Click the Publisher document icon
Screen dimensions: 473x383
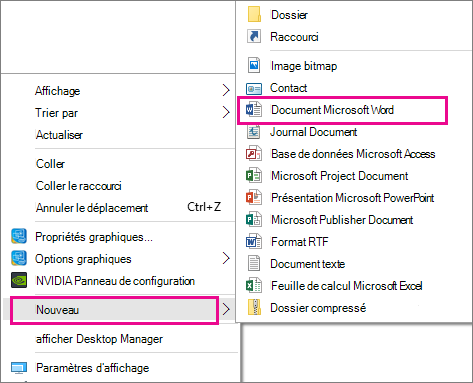(x=254, y=220)
